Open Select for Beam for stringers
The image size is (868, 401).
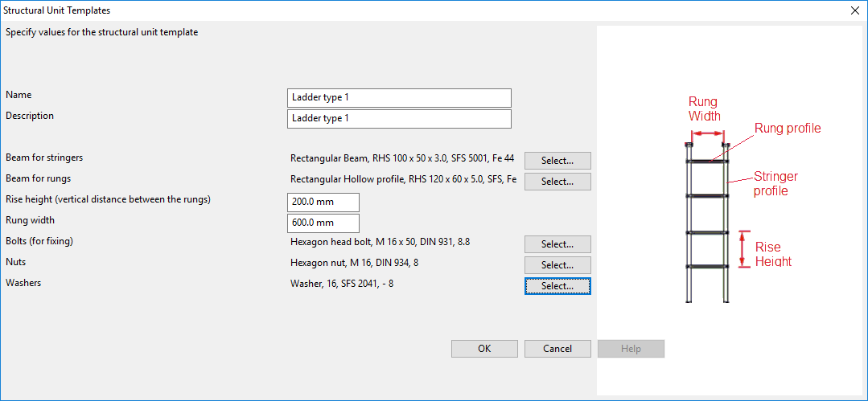click(557, 161)
